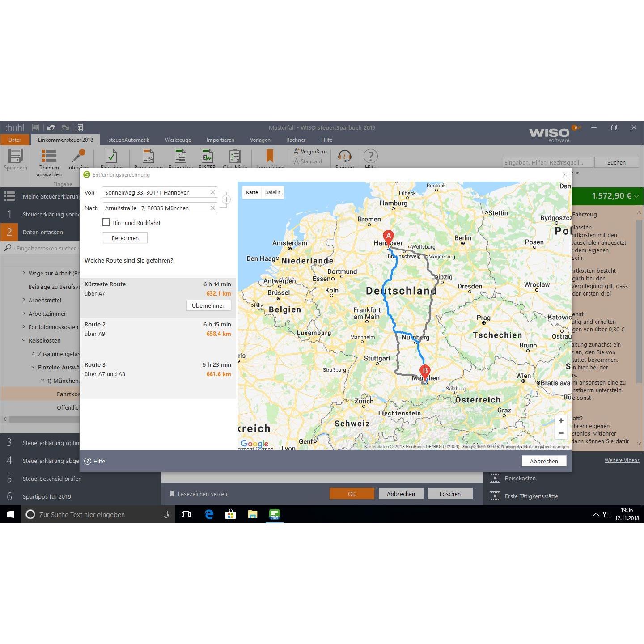The width and height of the screenshot is (644, 644).
Task: Expand the Arbeitsmittel tree item
Action: tap(24, 300)
